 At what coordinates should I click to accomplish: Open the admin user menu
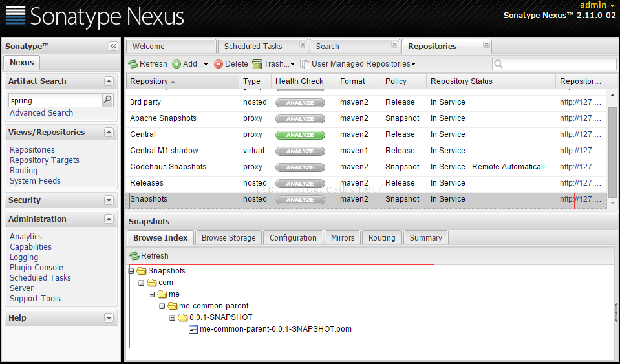coord(597,5)
